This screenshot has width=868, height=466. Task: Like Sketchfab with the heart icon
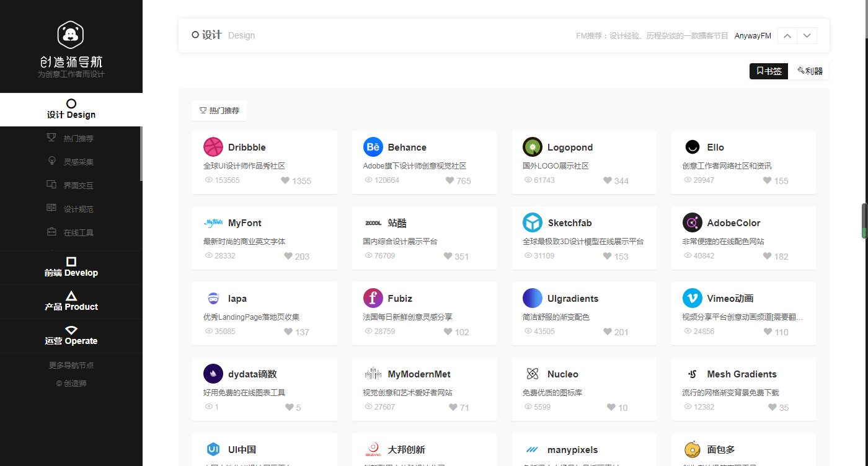(x=608, y=256)
